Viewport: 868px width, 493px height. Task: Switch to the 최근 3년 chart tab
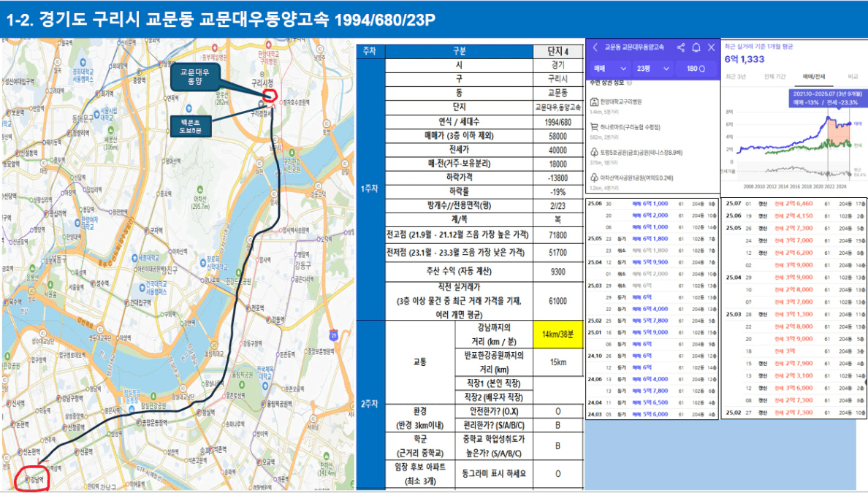pyautogui.click(x=736, y=77)
